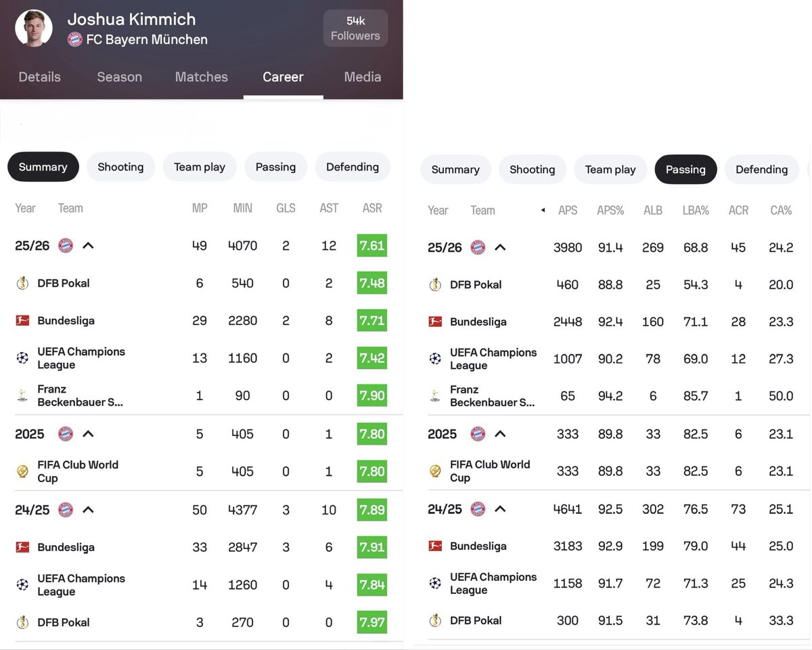
Task: Click Champions League icon under 24/25, left panel
Action: coord(22,584)
